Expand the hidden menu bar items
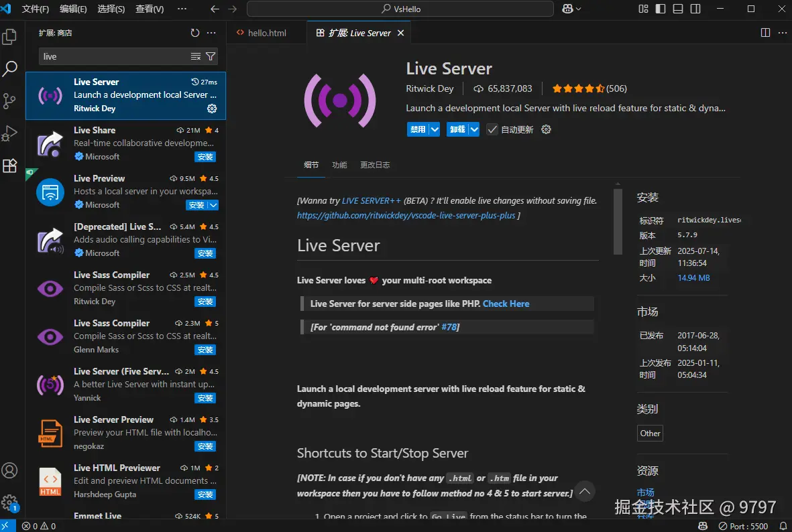The width and height of the screenshot is (792, 532). coord(182,9)
